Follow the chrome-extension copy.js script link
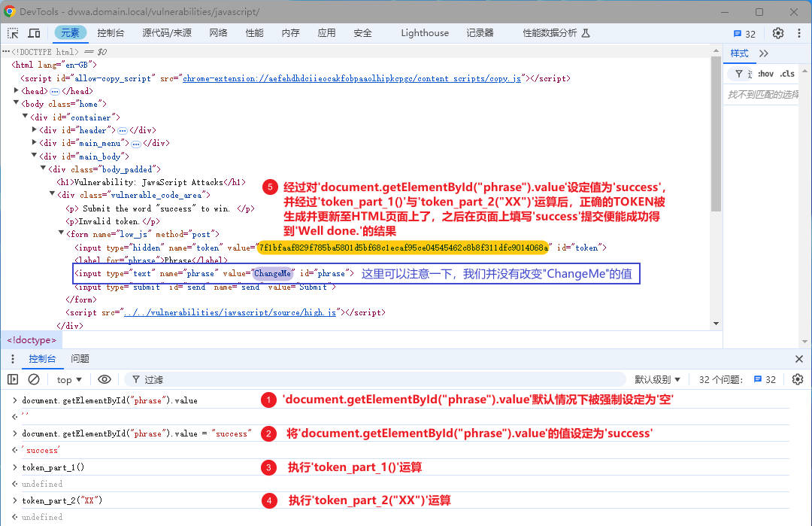This screenshot has height=526, width=812. [352, 79]
